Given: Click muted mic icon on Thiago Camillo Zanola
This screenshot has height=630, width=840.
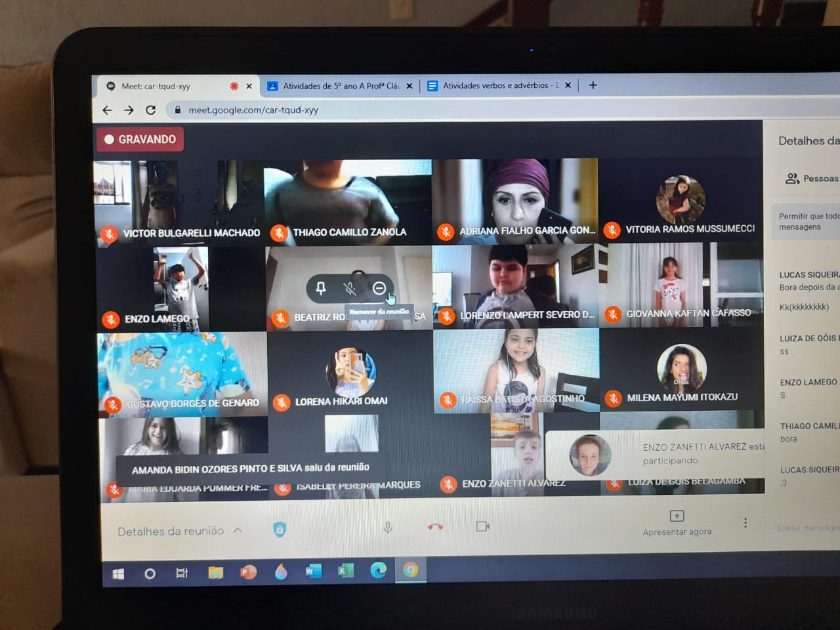Looking at the screenshot, I should [x=280, y=232].
